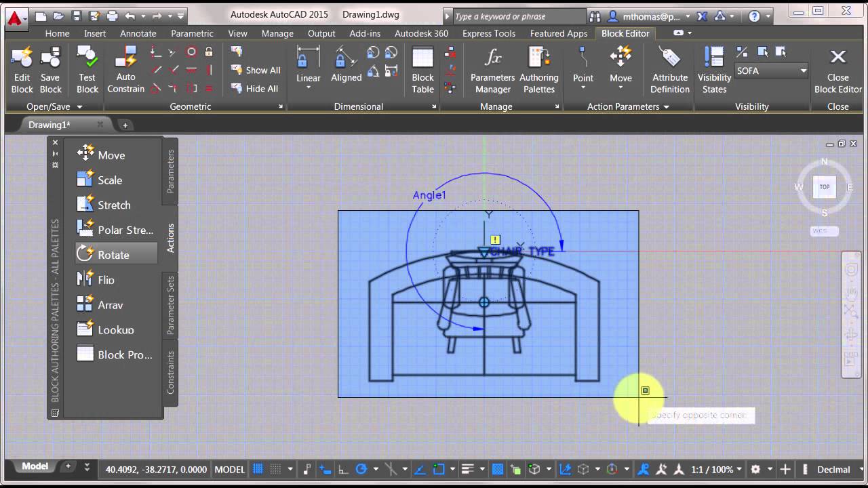868x488 pixels.
Task: Click the Plot printer icon
Action: point(112,16)
